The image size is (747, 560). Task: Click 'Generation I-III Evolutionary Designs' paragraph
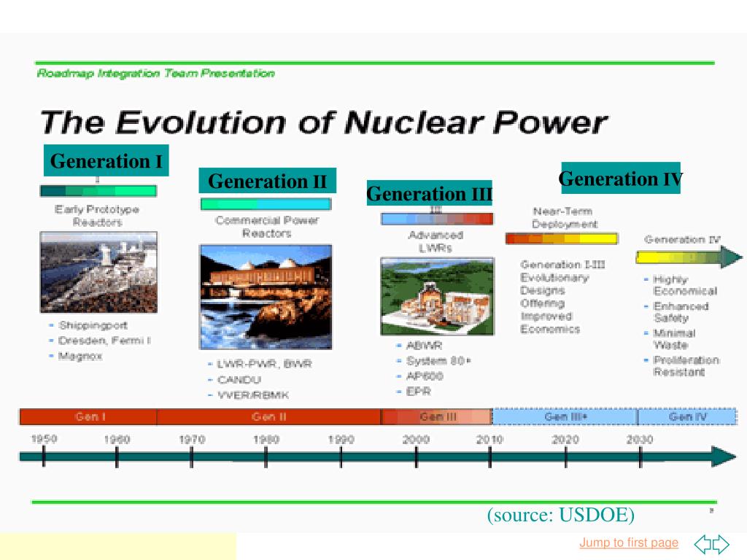(562, 297)
